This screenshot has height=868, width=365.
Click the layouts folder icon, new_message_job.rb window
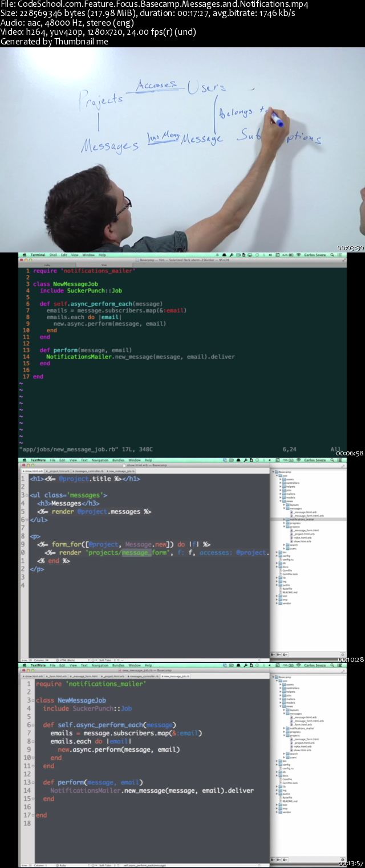[x=287, y=710]
